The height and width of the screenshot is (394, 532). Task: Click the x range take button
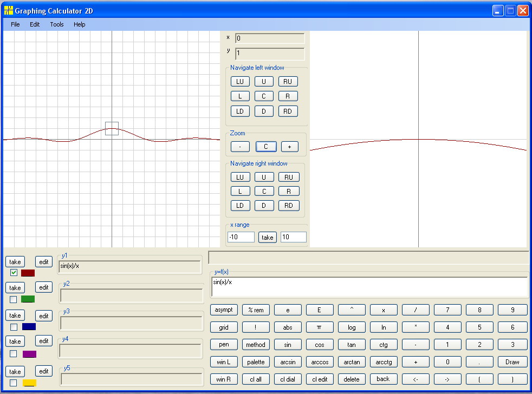coord(268,238)
